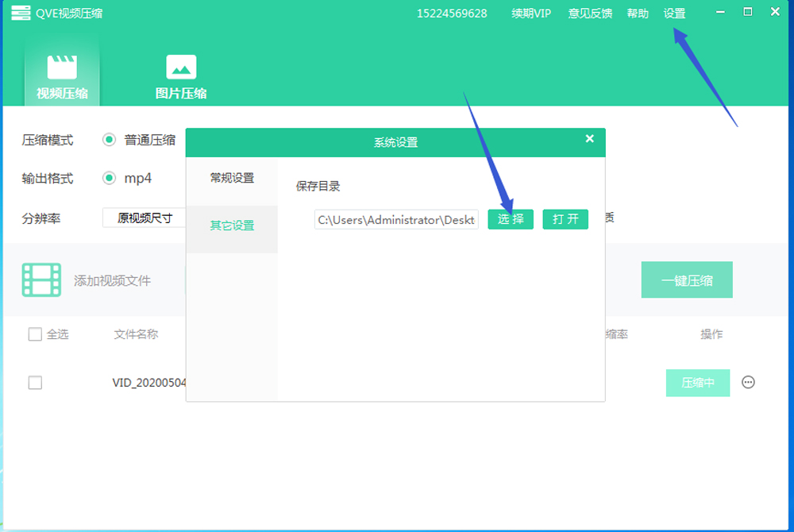Expand the 原视频尺寸 resolution dropdown
The image size is (794, 532).
point(145,218)
